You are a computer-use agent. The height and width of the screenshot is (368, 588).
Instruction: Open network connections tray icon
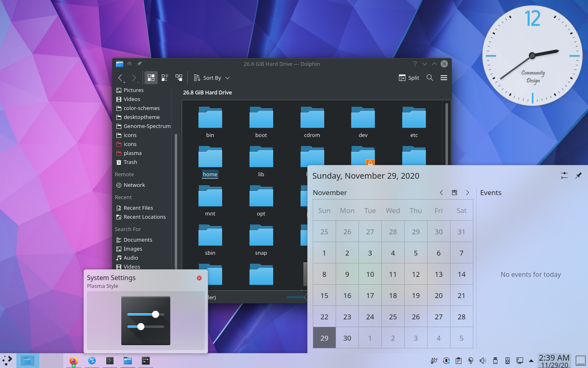(519, 361)
